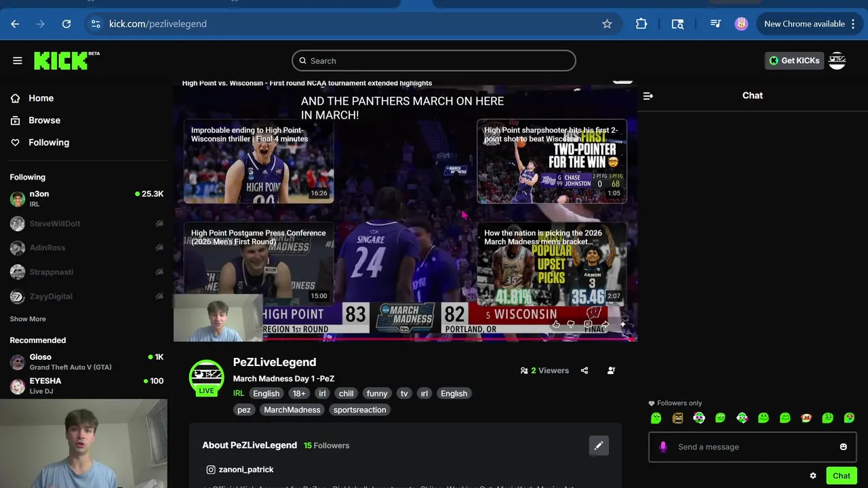Open Gioso's recommended channel
This screenshot has height=488, width=868.
(x=87, y=361)
